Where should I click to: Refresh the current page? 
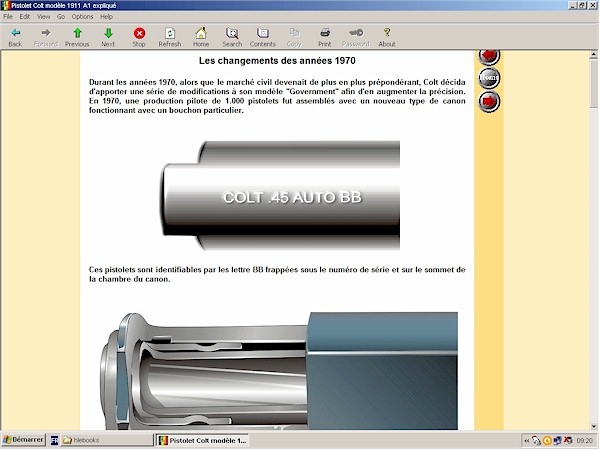tap(170, 37)
